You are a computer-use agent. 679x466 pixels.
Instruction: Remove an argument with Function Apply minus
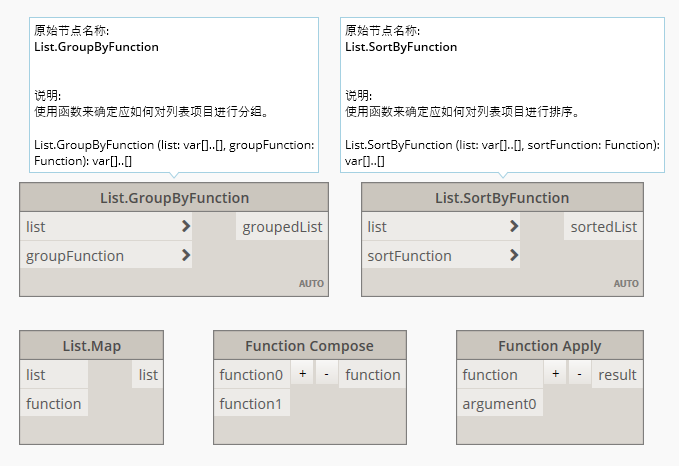pyautogui.click(x=580, y=375)
